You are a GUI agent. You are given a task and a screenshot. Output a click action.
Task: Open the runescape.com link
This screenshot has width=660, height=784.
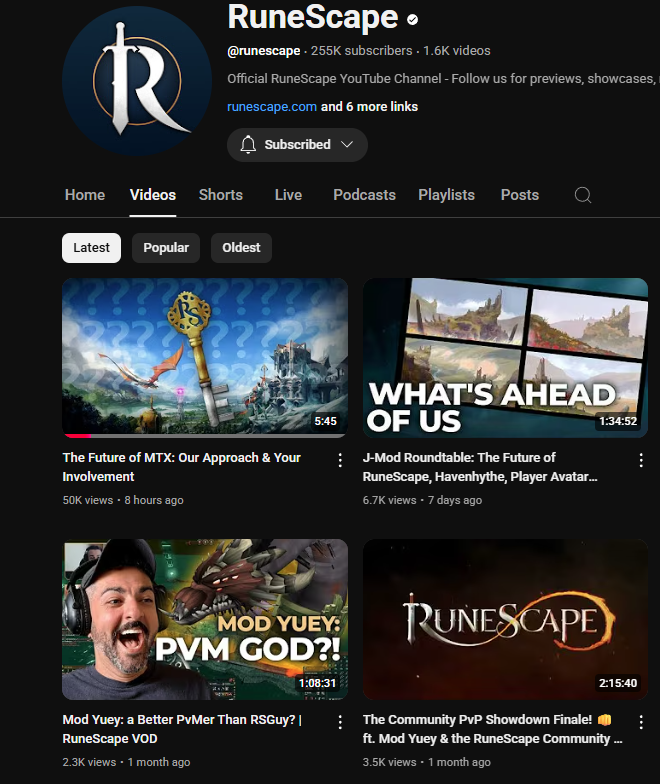(272, 106)
